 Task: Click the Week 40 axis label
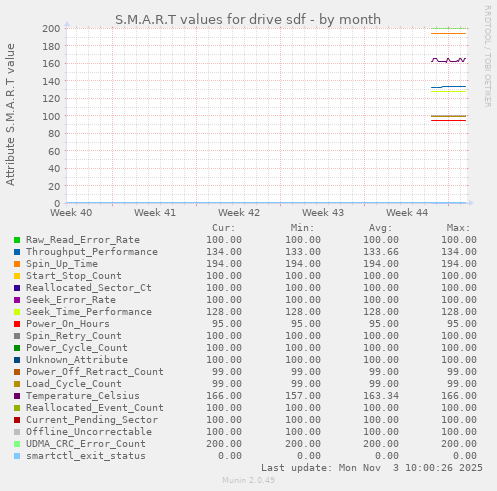coord(71,213)
